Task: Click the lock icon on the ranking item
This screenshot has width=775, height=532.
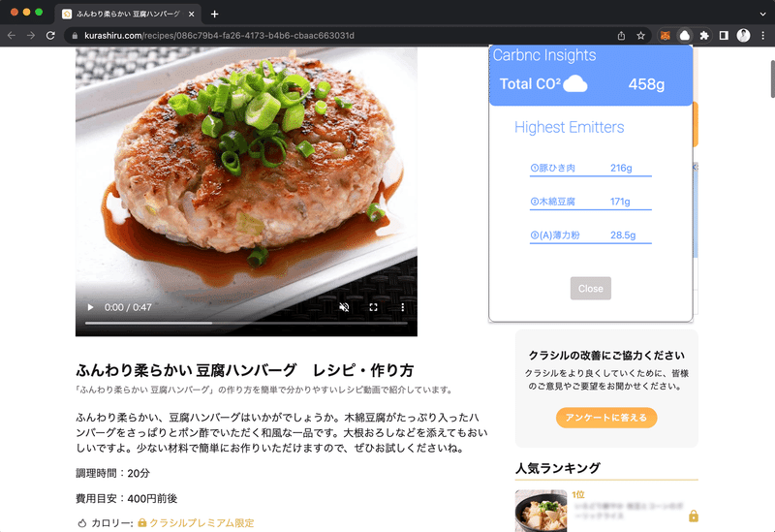Action: click(x=694, y=516)
